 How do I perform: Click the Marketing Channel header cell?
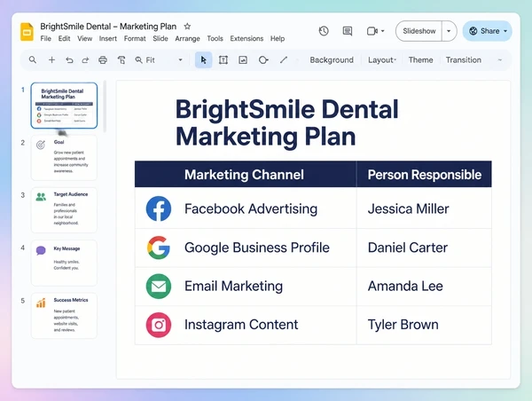[246, 174]
